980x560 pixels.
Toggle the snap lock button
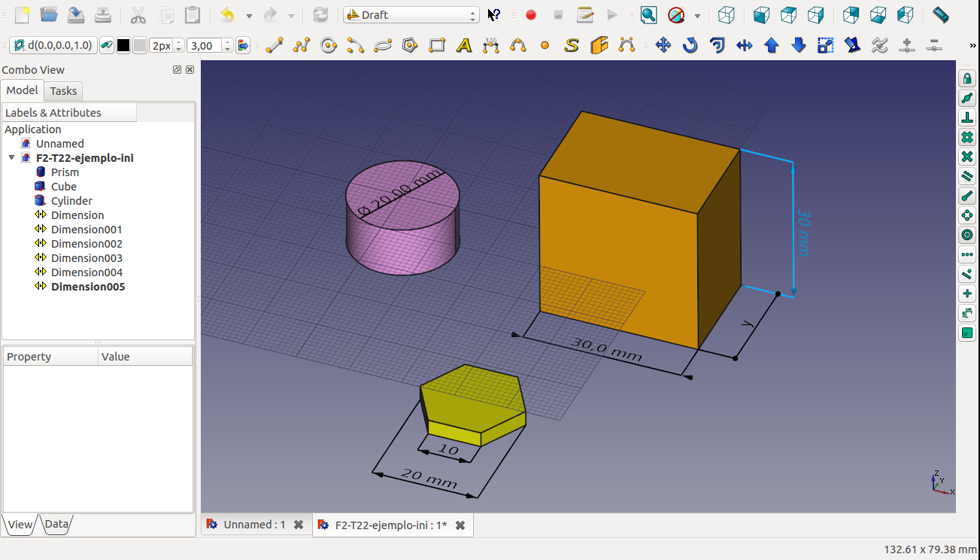967,78
